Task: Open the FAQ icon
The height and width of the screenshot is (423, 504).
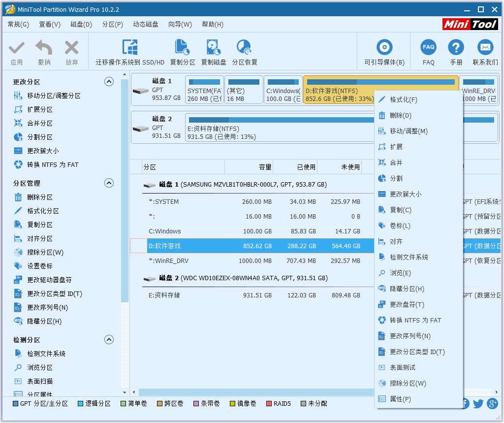Action: tap(428, 48)
